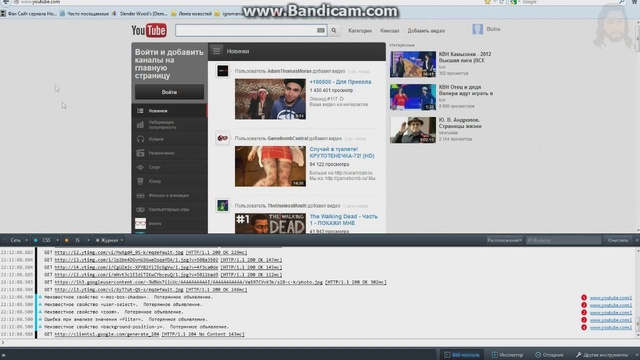The width and height of the screenshot is (640, 360).
Task: Click the user avatar icon next to Войти
Action: click(x=478, y=29)
